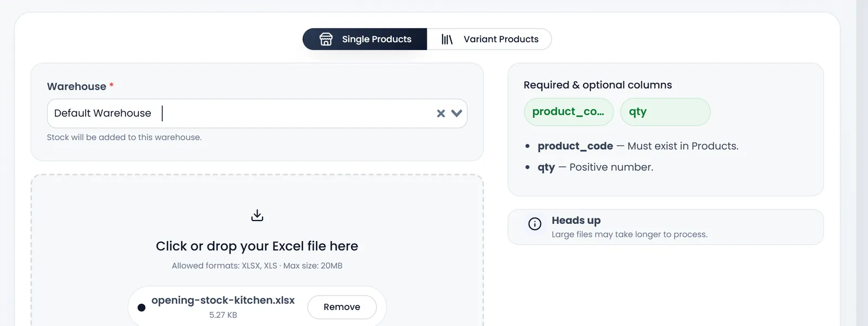
Task: Click the download icon in the drop zone
Action: [x=257, y=216]
